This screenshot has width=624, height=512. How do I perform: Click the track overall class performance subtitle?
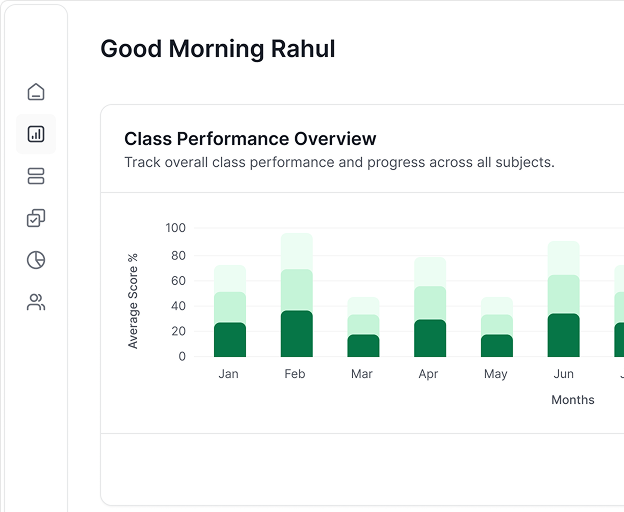click(x=339, y=162)
